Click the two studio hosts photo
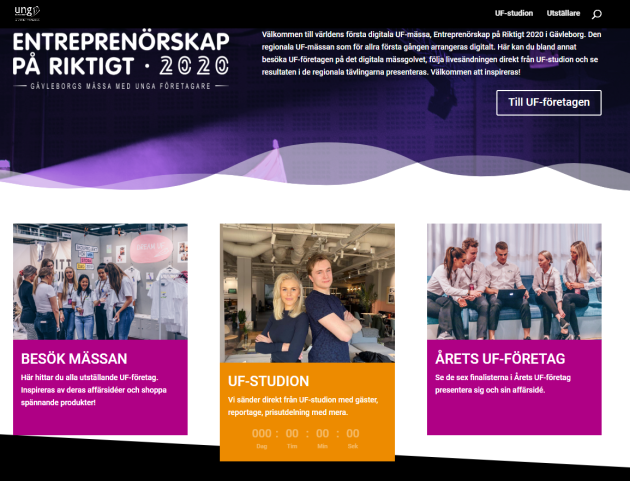Viewport: 630px width, 481px height. [x=307, y=293]
